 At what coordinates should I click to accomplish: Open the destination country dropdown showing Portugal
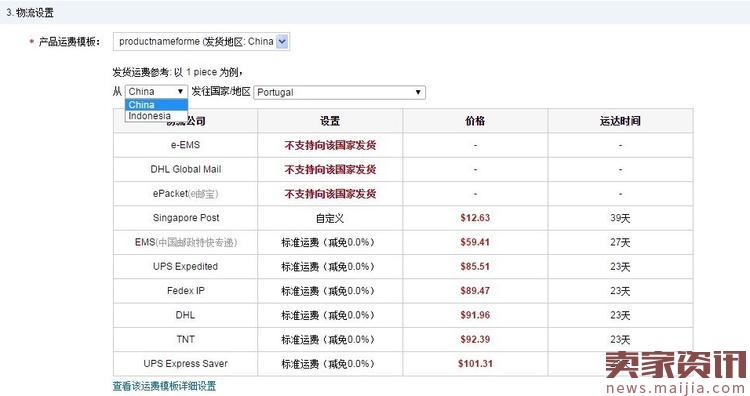click(339, 92)
